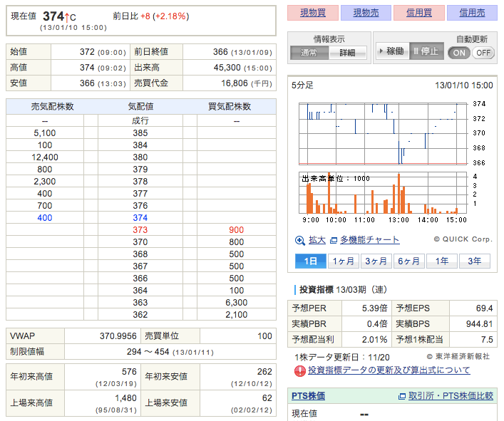Click the orange volume bar chart

pos(383,192)
